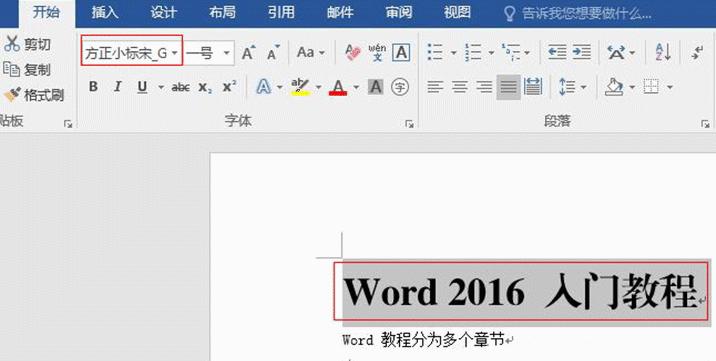The height and width of the screenshot is (361, 716).
Task: Open numbering library dropdown arrow
Action: pyautogui.click(x=491, y=52)
